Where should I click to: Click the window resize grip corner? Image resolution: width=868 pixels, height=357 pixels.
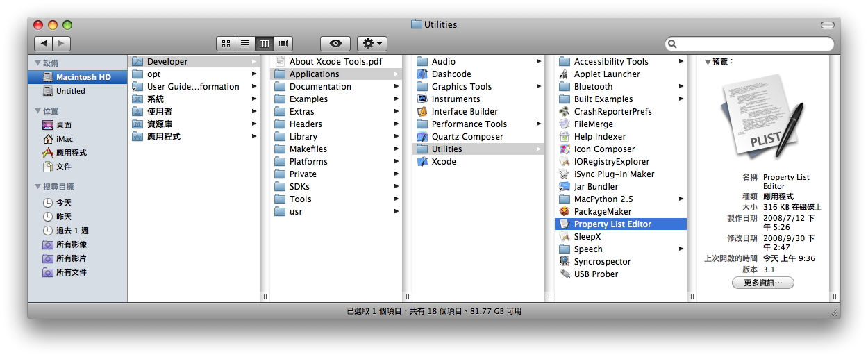[x=834, y=313]
